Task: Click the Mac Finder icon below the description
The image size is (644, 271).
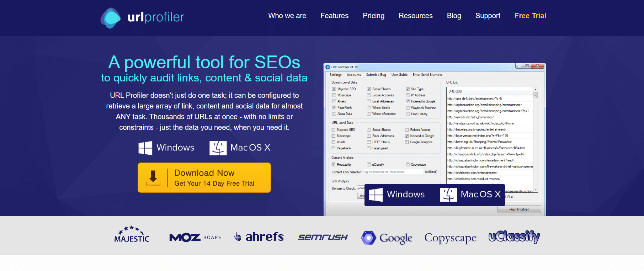Action: pyautogui.click(x=218, y=148)
